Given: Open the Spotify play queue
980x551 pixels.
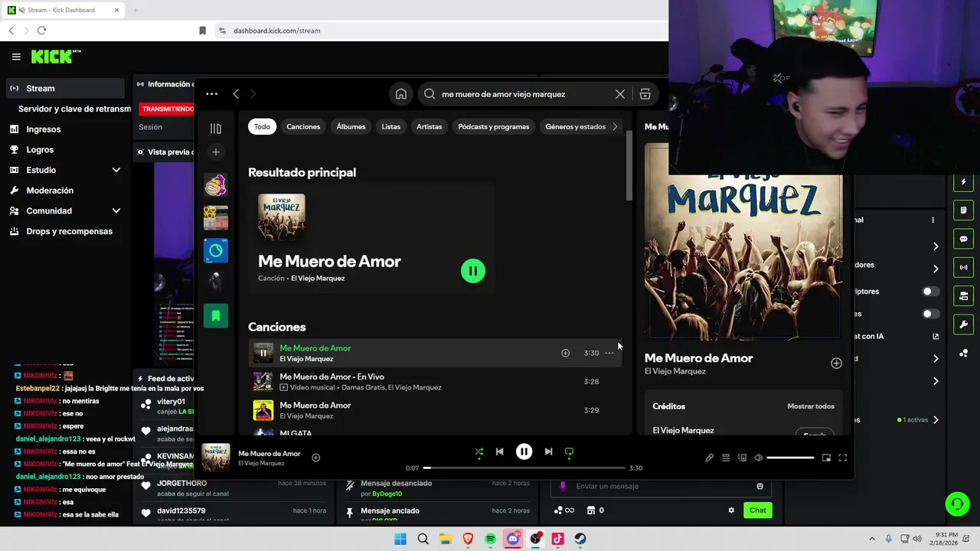Looking at the screenshot, I should pyautogui.click(x=726, y=458).
